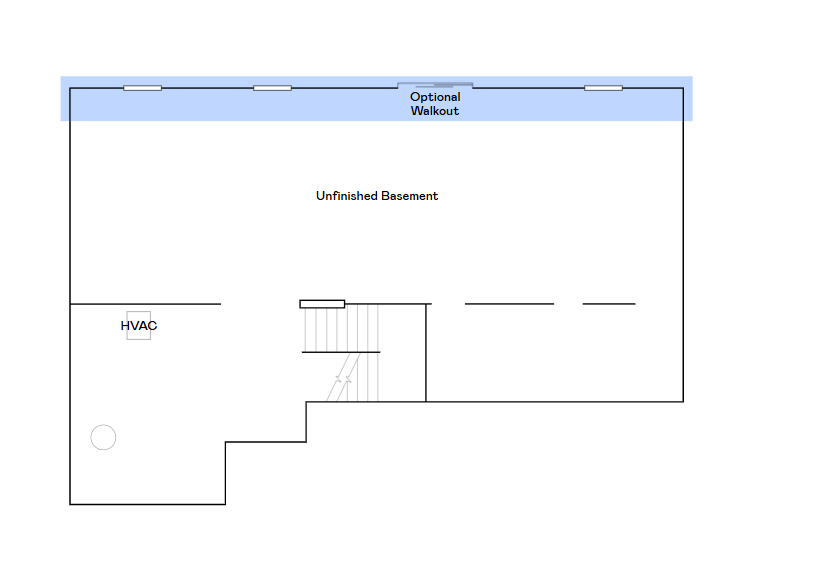The width and height of the screenshot is (821, 564).
Task: Select the left exterior wall of the basement
Action: point(70,300)
